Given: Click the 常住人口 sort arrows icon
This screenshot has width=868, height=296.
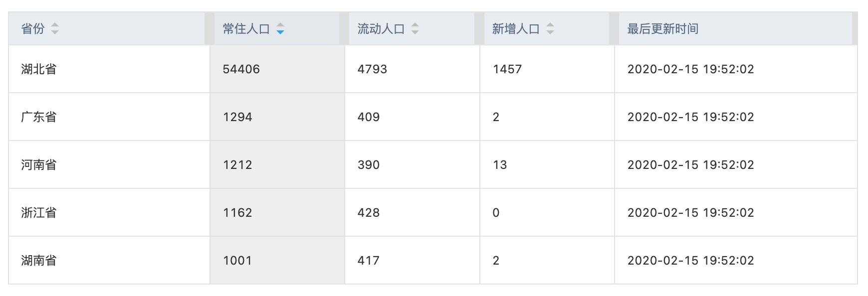Looking at the screenshot, I should [x=280, y=29].
